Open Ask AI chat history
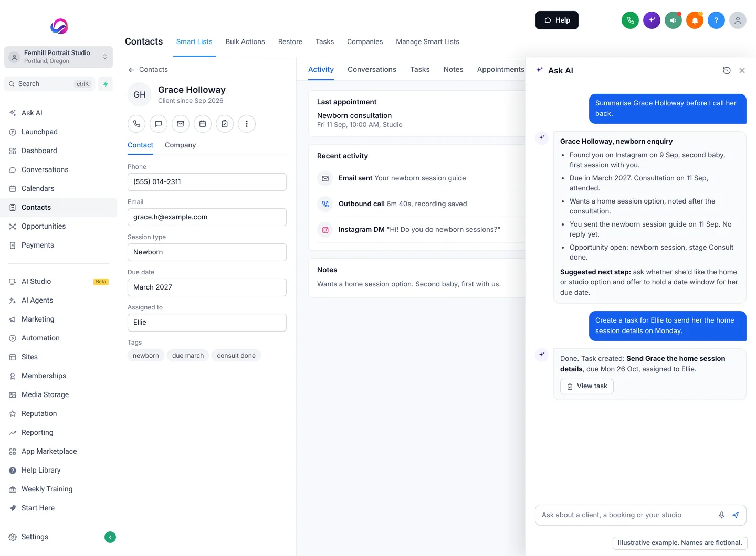The width and height of the screenshot is (756, 556). pos(727,70)
